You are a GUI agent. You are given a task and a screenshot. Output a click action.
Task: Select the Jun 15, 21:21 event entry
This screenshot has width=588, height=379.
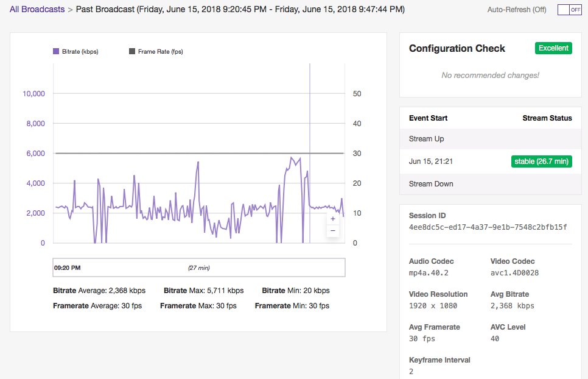pyautogui.click(x=433, y=161)
